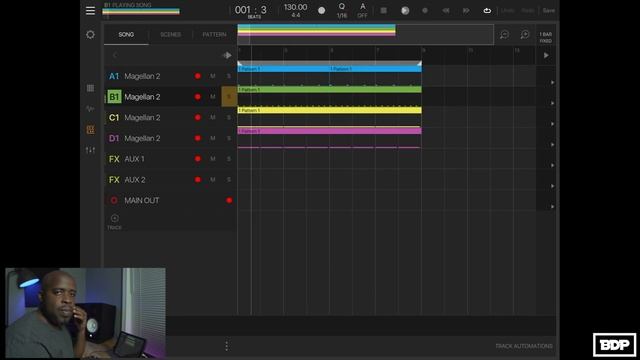Click the C1 track bank label
The height and width of the screenshot is (360, 640).
pos(114,118)
